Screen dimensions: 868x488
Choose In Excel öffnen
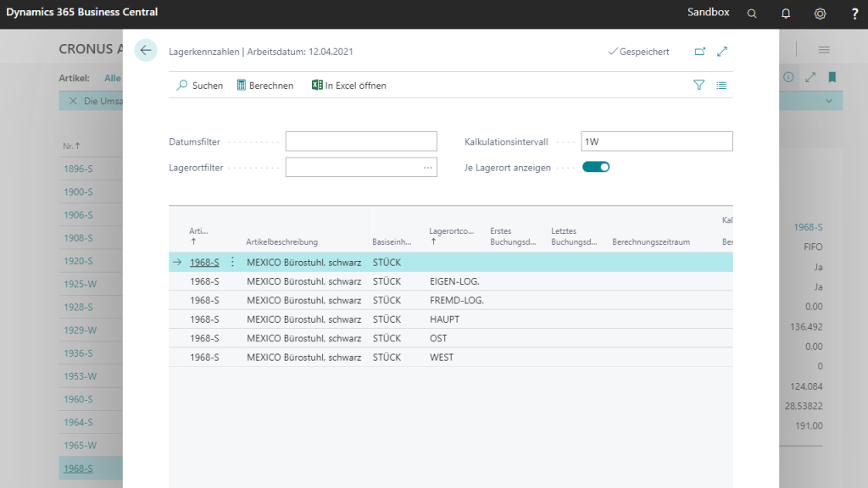(348, 86)
